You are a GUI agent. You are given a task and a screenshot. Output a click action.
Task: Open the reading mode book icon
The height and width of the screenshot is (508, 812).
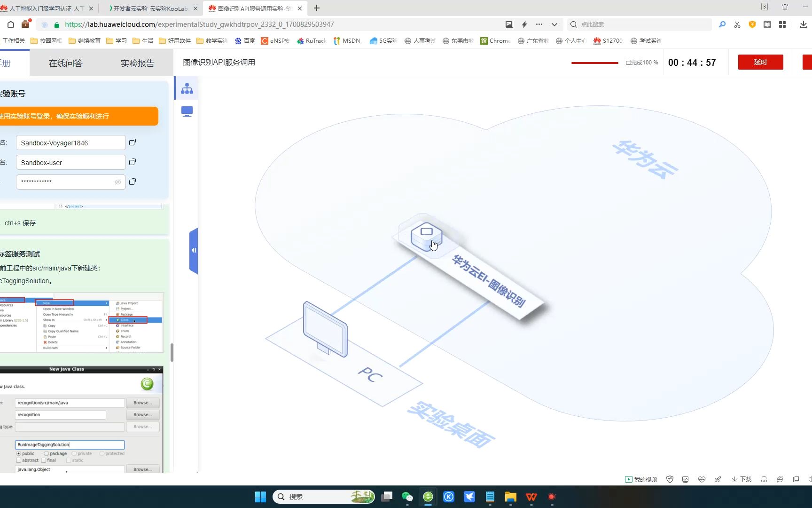coord(767,24)
